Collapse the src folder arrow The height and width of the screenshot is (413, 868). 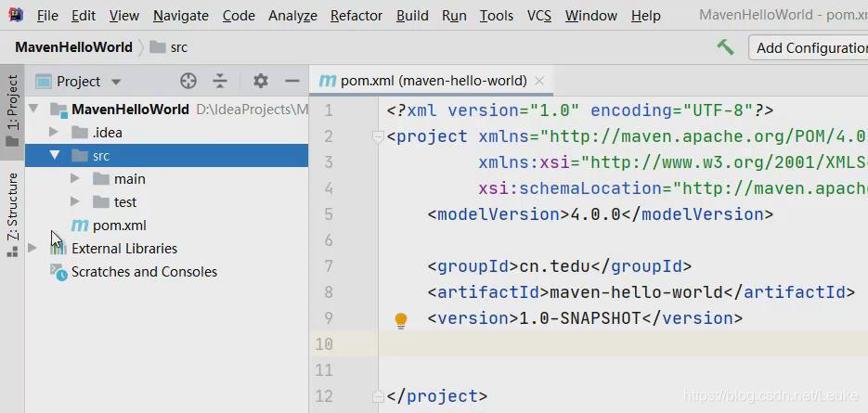(54, 156)
